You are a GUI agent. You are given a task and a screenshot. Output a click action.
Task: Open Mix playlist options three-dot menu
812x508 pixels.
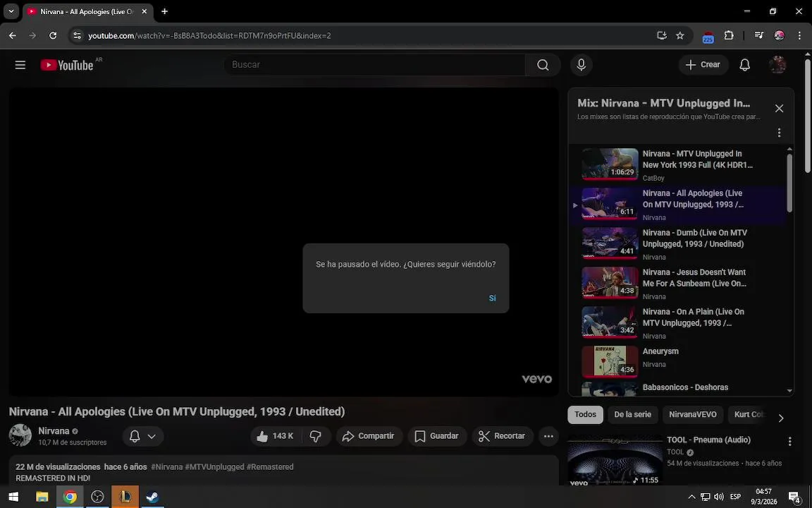click(x=779, y=133)
